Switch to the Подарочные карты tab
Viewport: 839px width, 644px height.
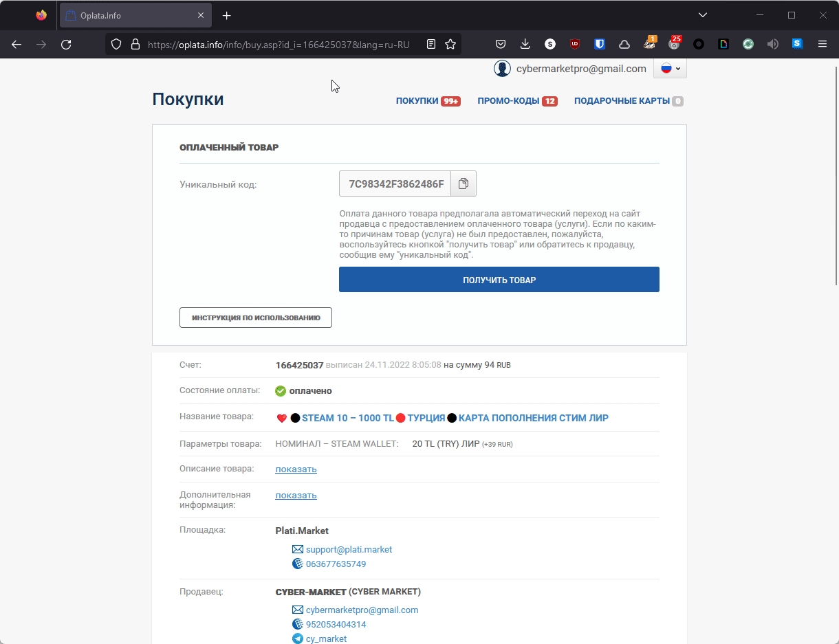click(628, 101)
